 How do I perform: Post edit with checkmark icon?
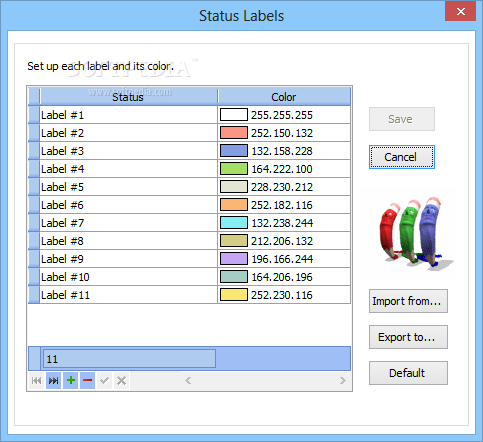click(104, 380)
